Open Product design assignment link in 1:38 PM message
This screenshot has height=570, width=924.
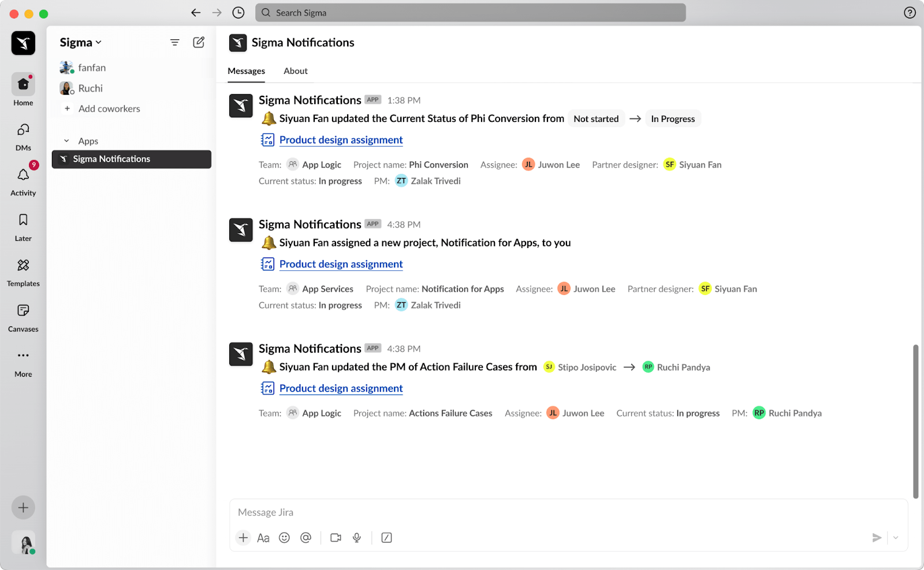tap(341, 140)
